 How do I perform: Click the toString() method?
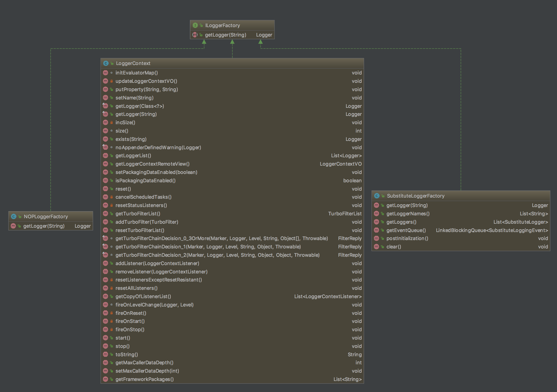point(127,354)
